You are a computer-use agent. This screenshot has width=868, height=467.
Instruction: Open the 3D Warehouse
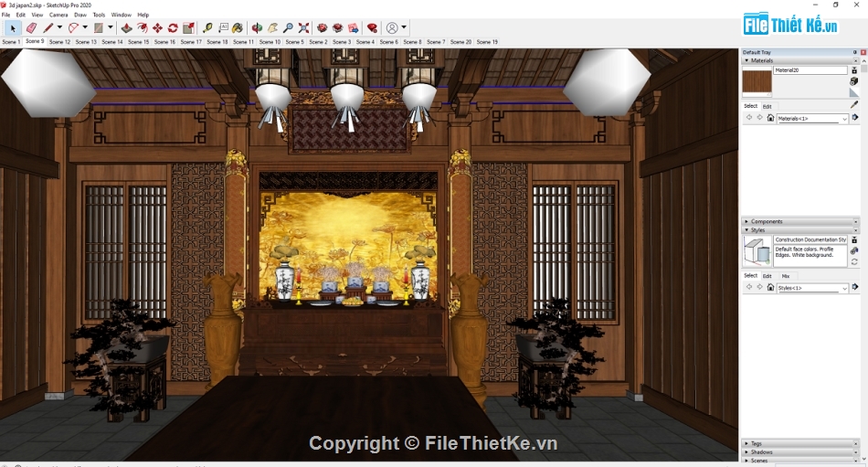tap(323, 27)
